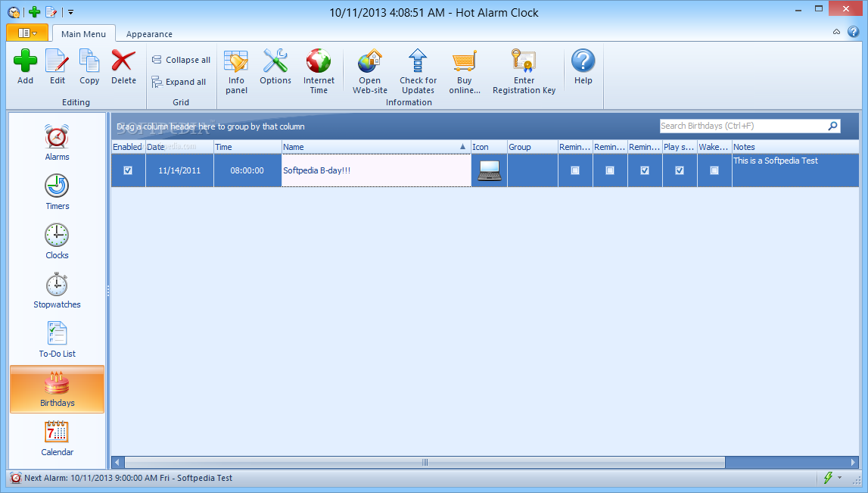Click the laptop icon cell in the row
This screenshot has width=868, height=493.
click(490, 170)
